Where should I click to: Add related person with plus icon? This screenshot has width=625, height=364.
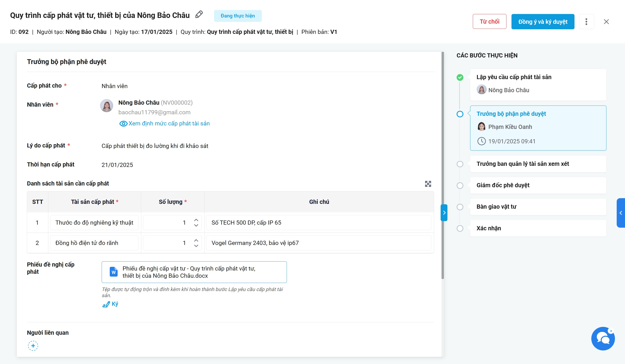coord(33,345)
